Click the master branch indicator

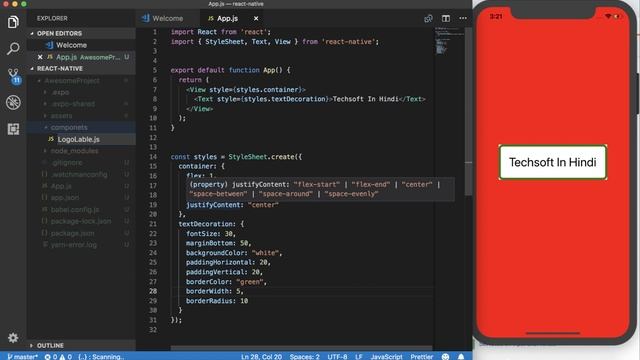tap(22, 357)
